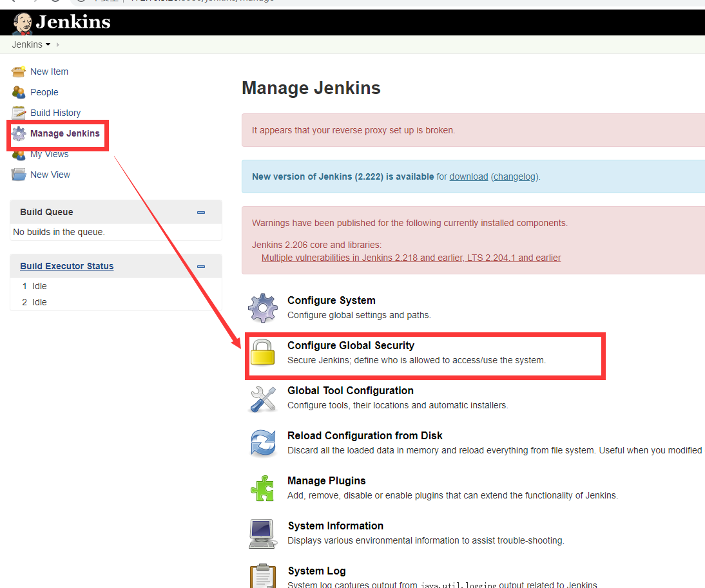Click the Reload Configuration refresh arrows icon

pyautogui.click(x=263, y=443)
